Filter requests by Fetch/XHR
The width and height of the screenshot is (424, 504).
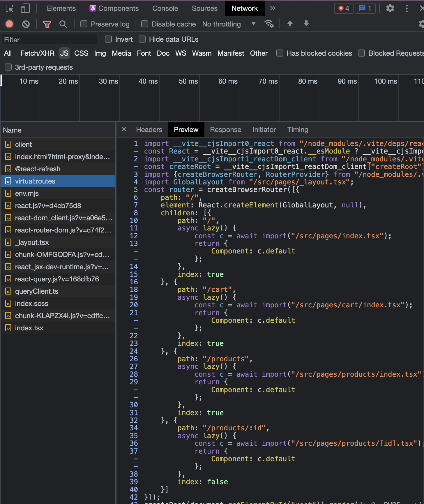point(37,53)
